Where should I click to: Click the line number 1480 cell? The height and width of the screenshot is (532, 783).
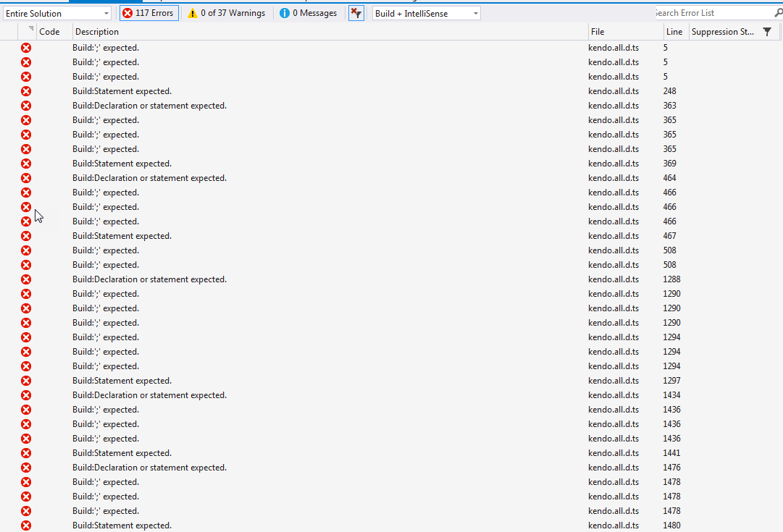[671, 525]
